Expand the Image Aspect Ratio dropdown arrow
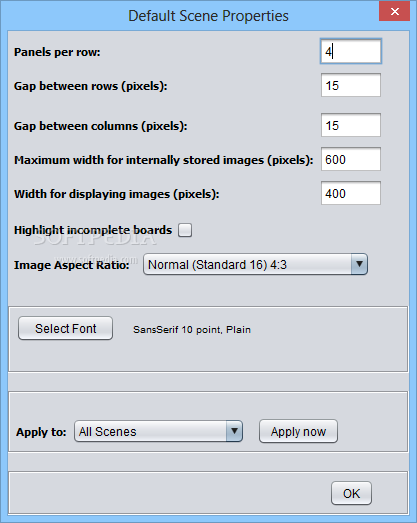 tap(359, 264)
